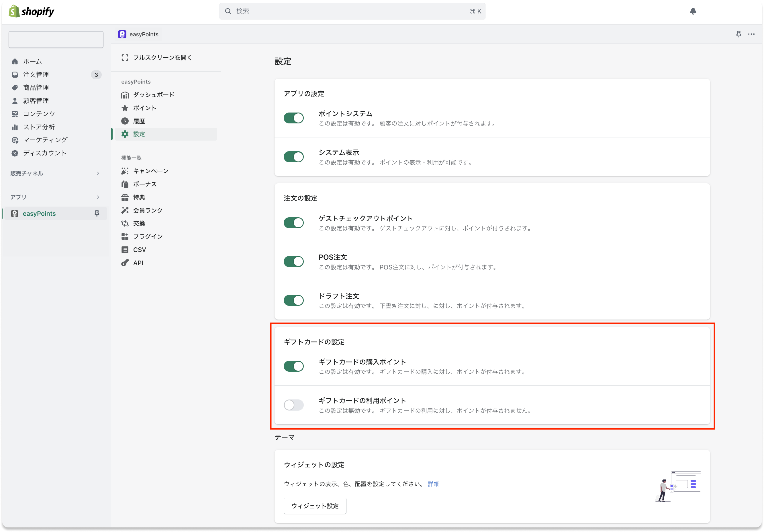Expand the アプリ section chevron

[x=98, y=197]
